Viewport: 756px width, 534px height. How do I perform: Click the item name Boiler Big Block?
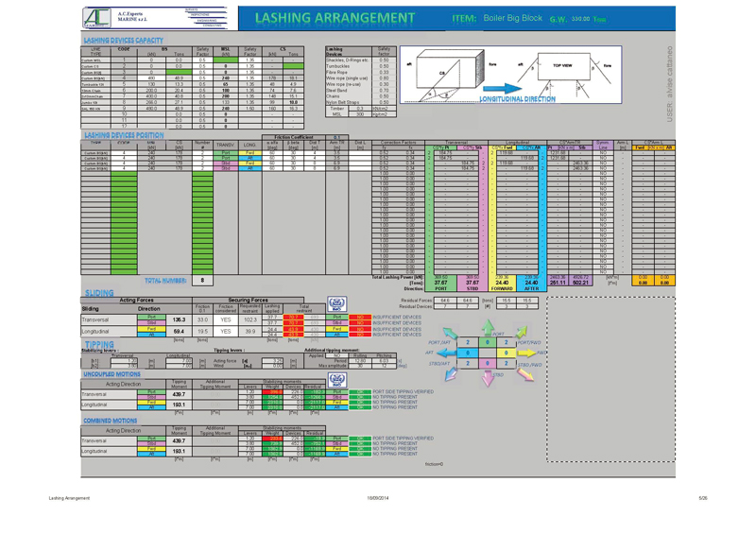[x=512, y=18]
